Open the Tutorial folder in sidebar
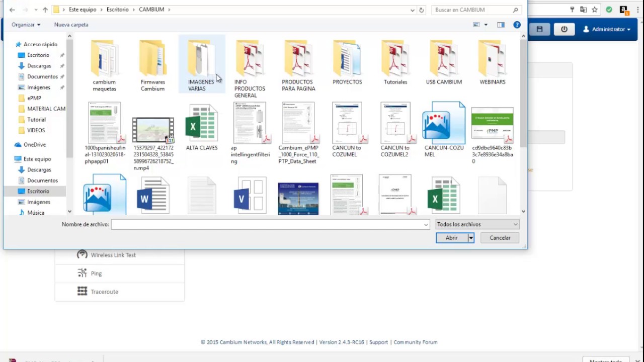The height and width of the screenshot is (362, 644). [36, 120]
